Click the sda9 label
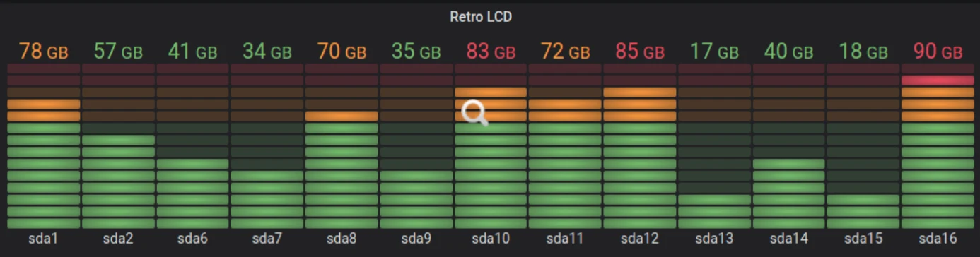 [416, 239]
